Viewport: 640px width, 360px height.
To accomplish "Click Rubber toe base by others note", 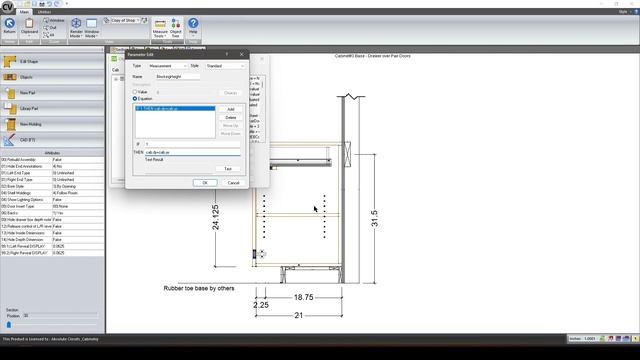I will point(199,288).
